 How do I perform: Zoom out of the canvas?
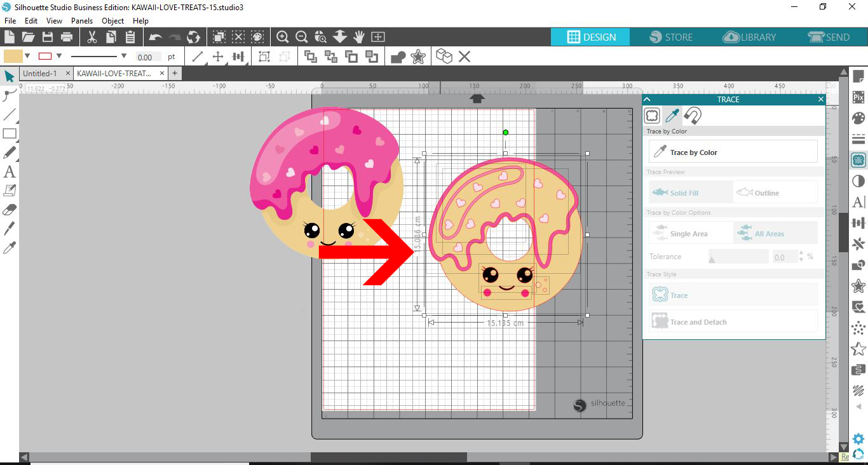(x=302, y=37)
